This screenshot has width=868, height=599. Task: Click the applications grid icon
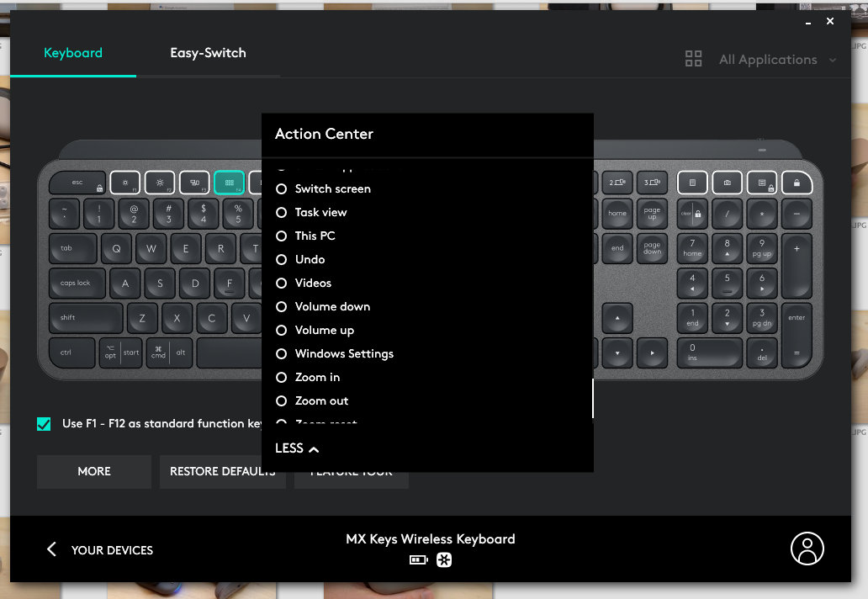[x=693, y=59]
